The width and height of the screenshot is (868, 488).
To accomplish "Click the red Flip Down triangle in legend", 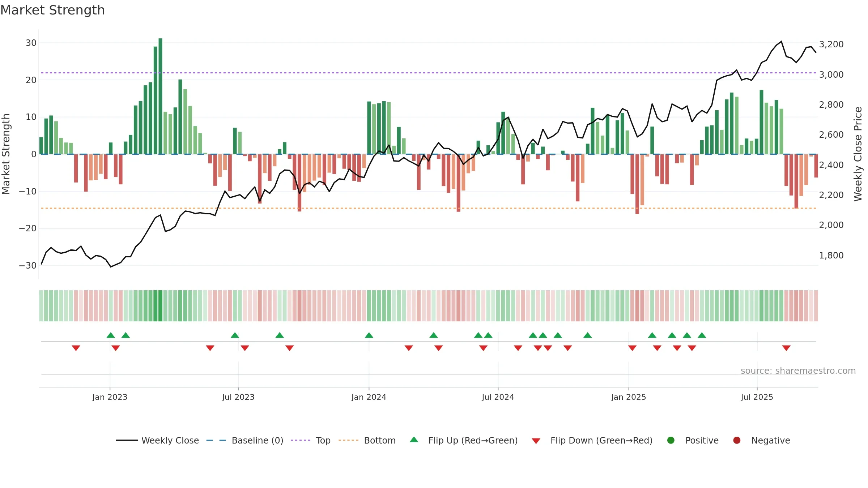I will coord(536,441).
